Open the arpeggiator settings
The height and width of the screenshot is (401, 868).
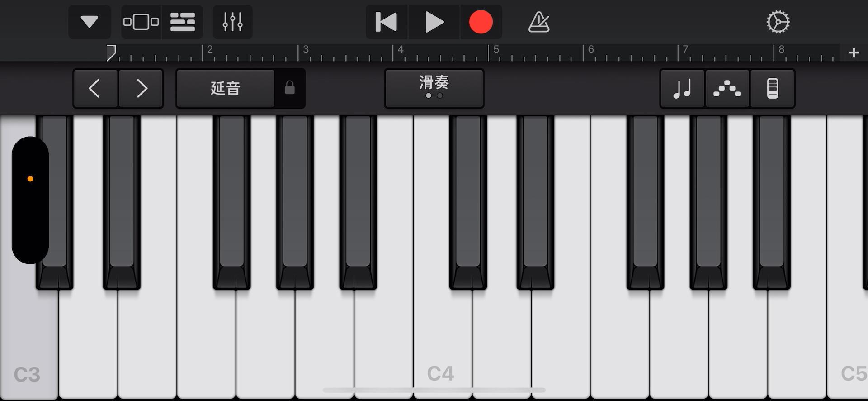click(727, 88)
